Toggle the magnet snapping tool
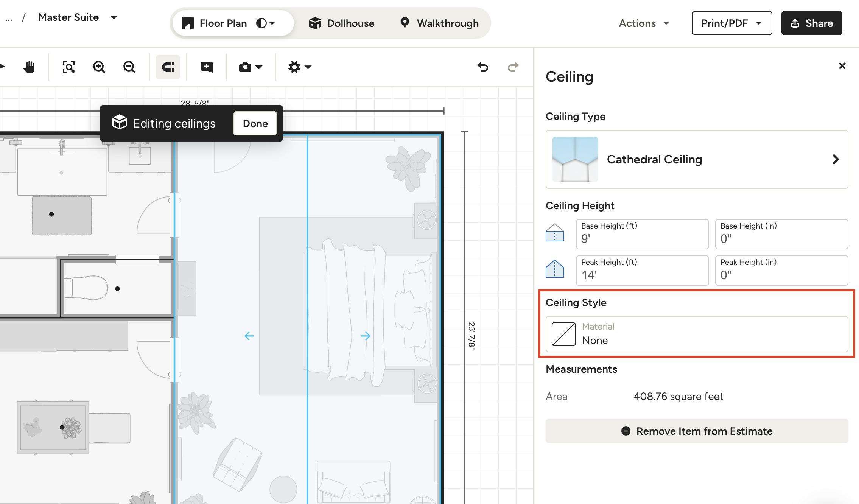This screenshot has height=504, width=859. point(168,67)
